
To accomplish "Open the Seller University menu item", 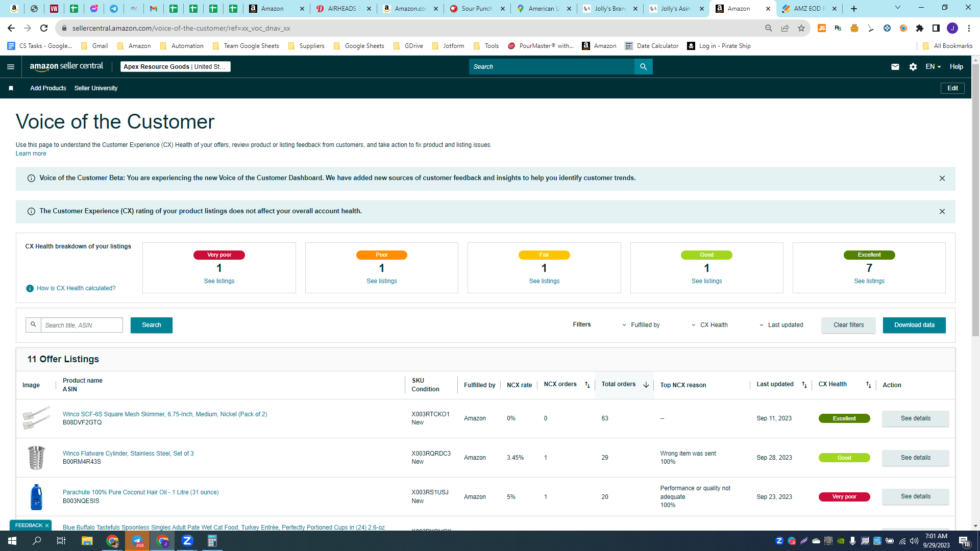I will 96,88.
